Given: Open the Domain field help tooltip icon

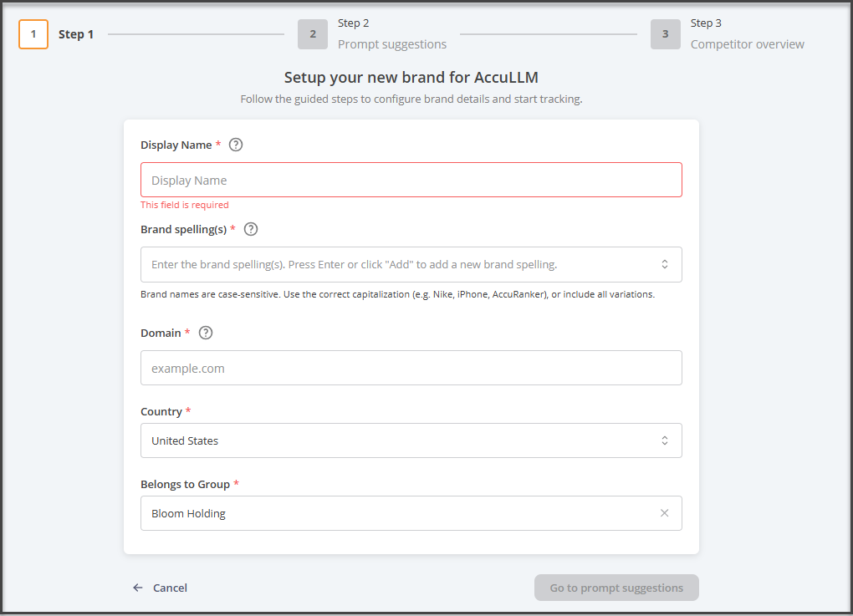Looking at the screenshot, I should (x=206, y=333).
